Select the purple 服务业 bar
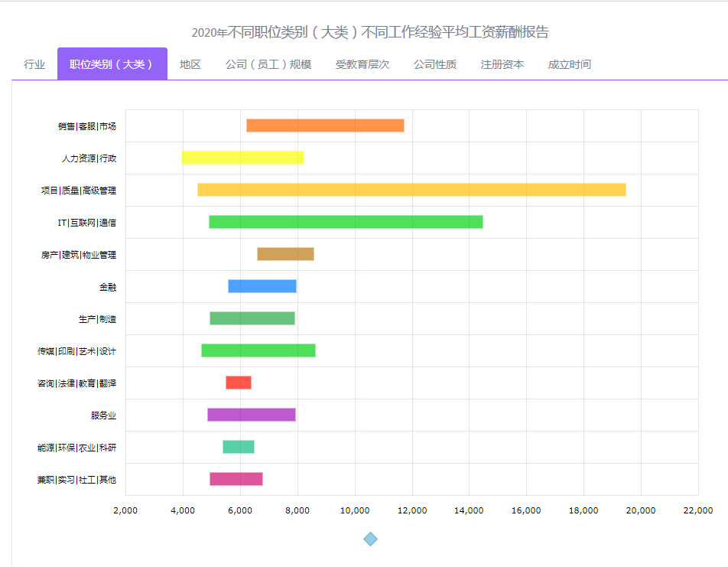 [251, 415]
